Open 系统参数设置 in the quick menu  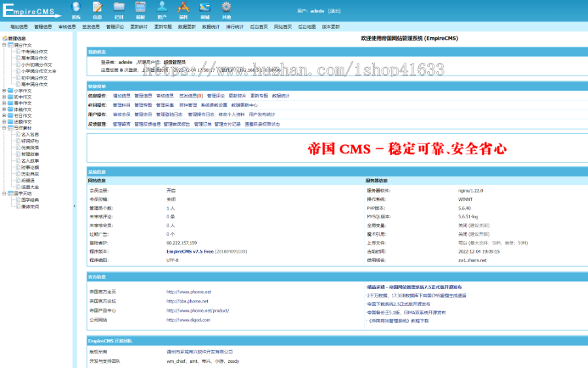pos(214,105)
